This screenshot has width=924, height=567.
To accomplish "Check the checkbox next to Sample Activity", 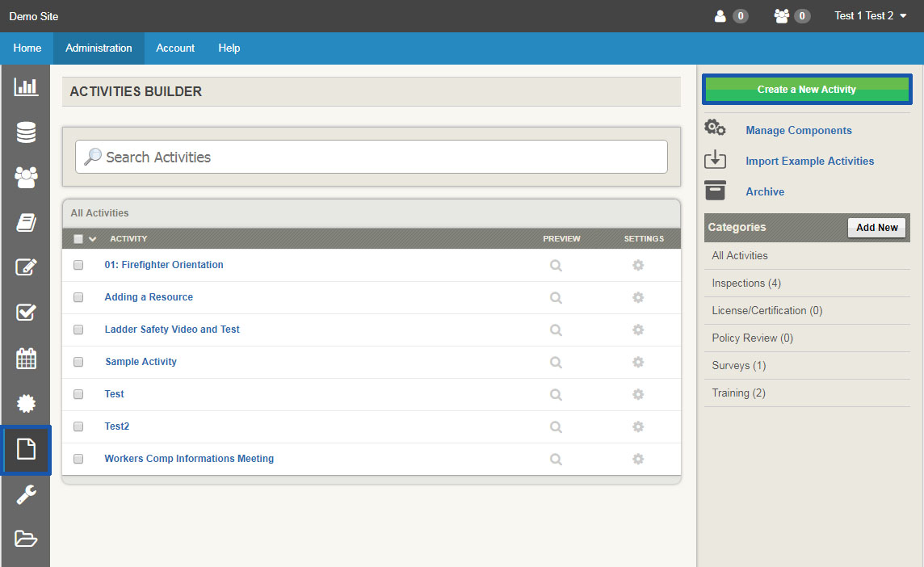I will (78, 362).
